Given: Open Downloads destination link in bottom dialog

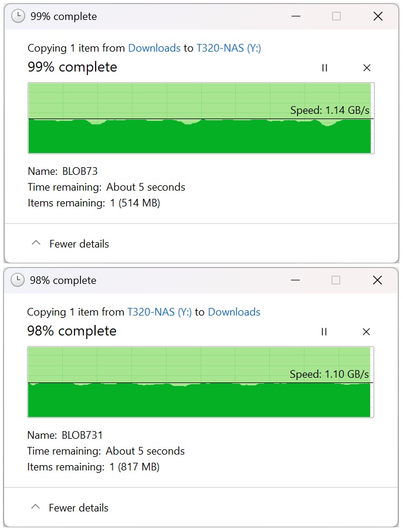Looking at the screenshot, I should pos(234,312).
